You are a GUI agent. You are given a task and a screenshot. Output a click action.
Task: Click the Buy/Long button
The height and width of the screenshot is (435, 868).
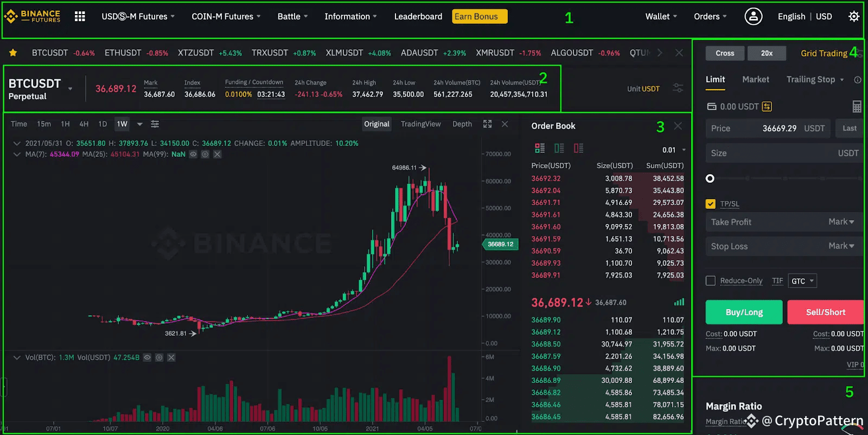[744, 312]
